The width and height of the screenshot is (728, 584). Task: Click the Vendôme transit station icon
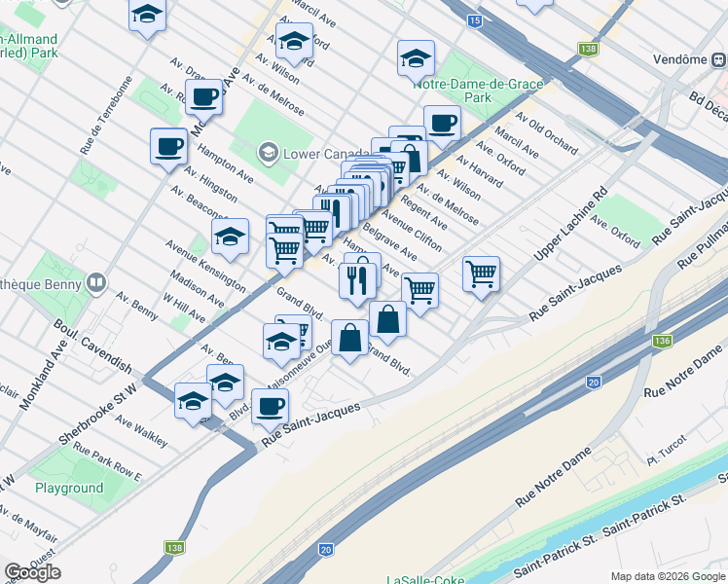(718, 59)
